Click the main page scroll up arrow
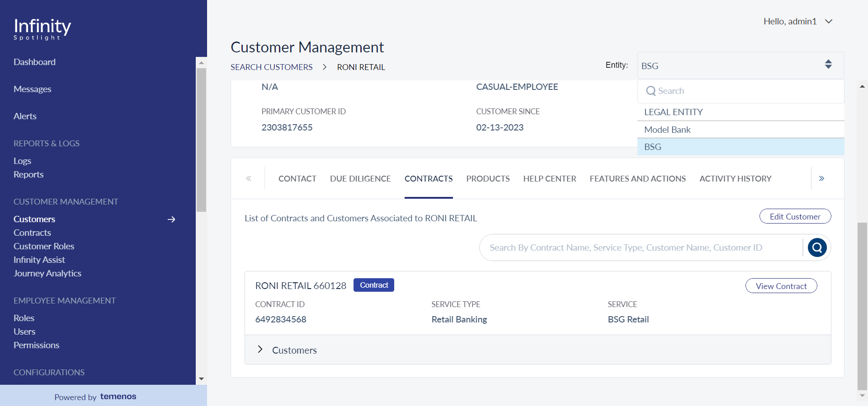868x406 pixels. [x=862, y=86]
